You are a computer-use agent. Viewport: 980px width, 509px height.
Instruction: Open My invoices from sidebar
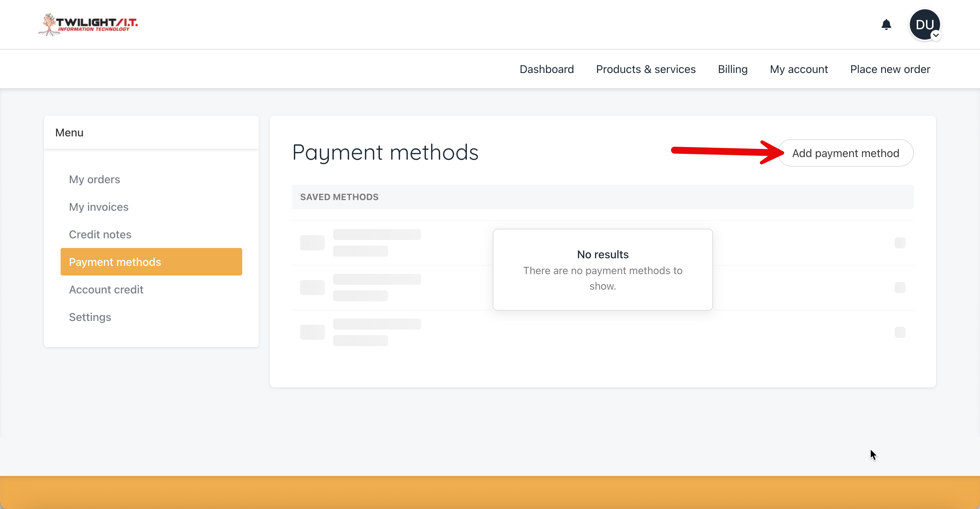click(98, 207)
